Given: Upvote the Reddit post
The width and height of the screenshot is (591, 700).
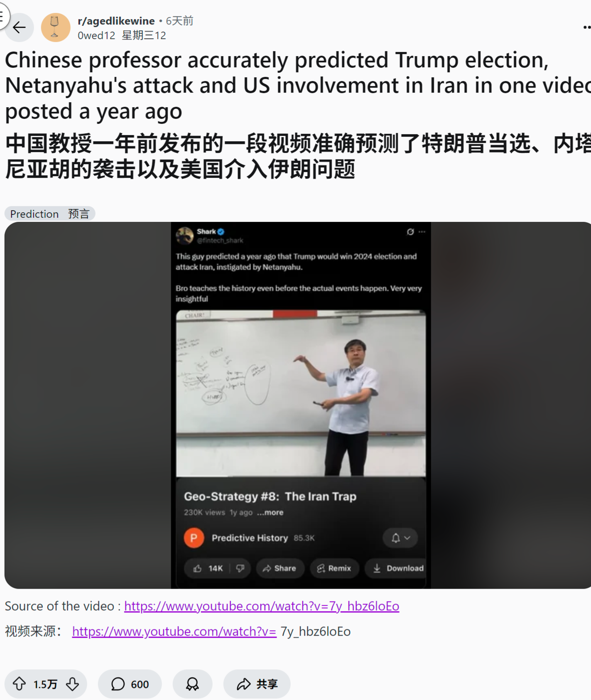Looking at the screenshot, I should [x=19, y=684].
